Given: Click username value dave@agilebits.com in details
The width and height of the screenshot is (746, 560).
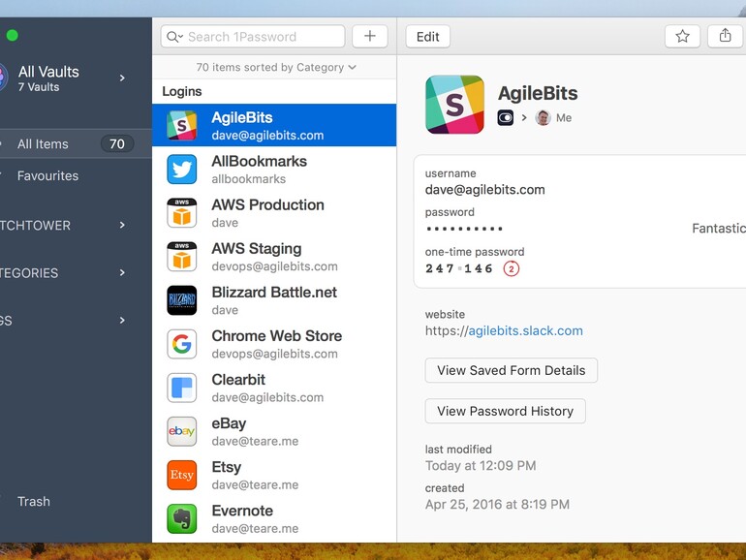Looking at the screenshot, I should click(484, 190).
